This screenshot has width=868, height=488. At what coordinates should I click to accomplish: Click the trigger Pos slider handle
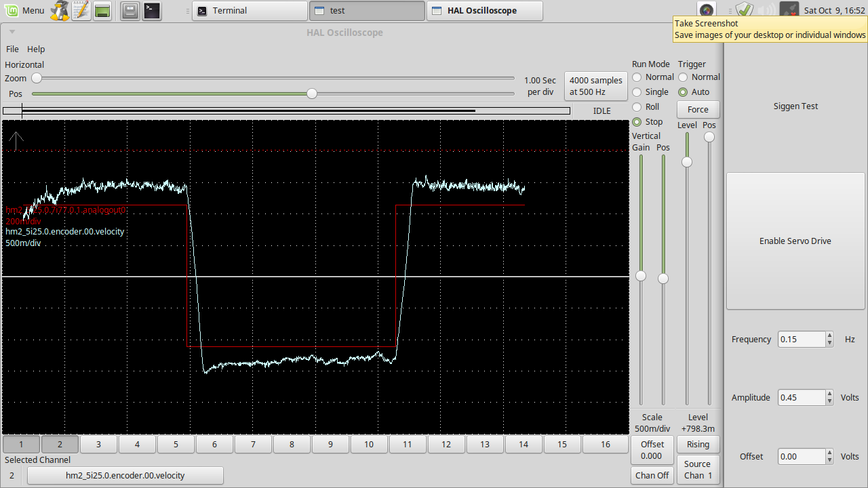click(709, 137)
